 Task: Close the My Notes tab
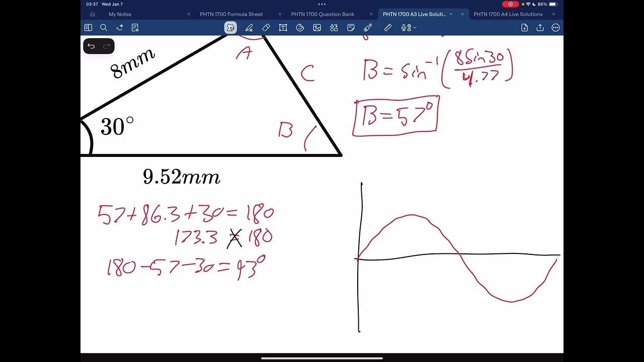click(189, 14)
